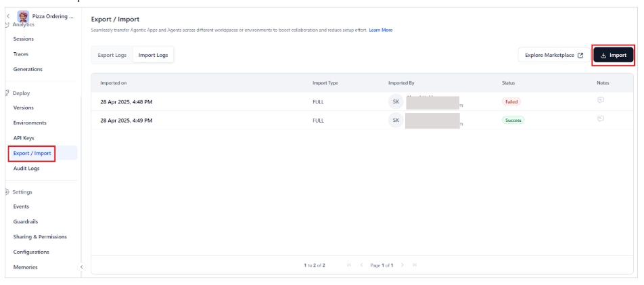Click the Imported on column header

[114, 83]
